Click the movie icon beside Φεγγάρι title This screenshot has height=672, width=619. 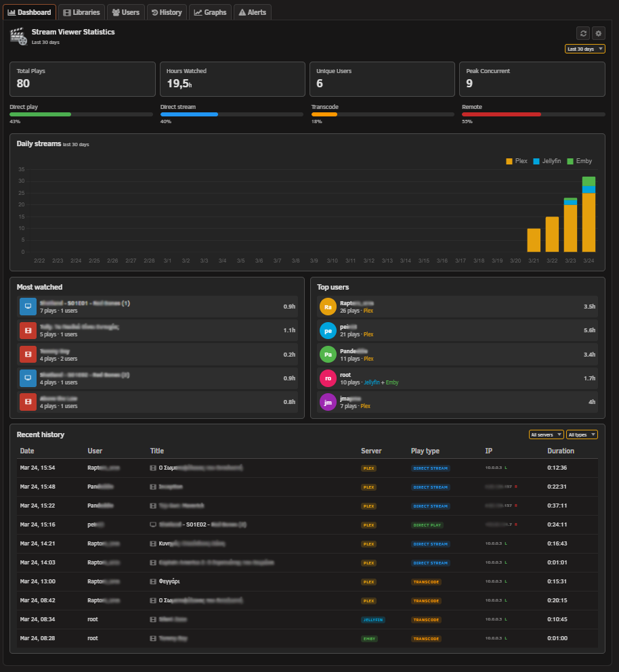(152, 581)
